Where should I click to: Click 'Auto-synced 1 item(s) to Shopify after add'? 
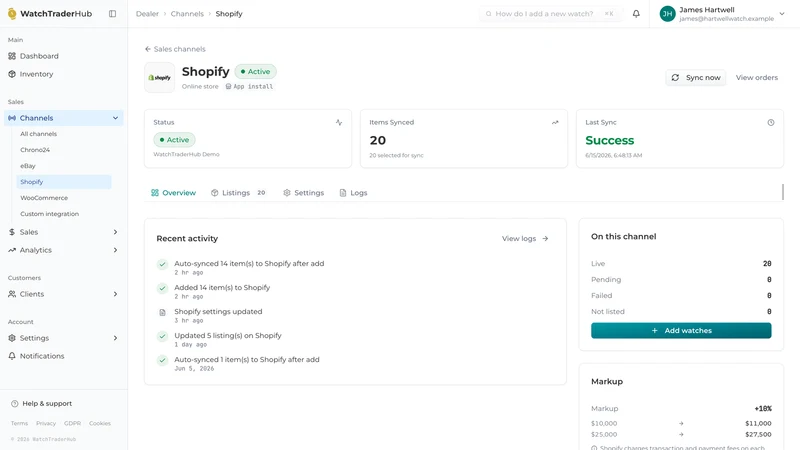(247, 360)
